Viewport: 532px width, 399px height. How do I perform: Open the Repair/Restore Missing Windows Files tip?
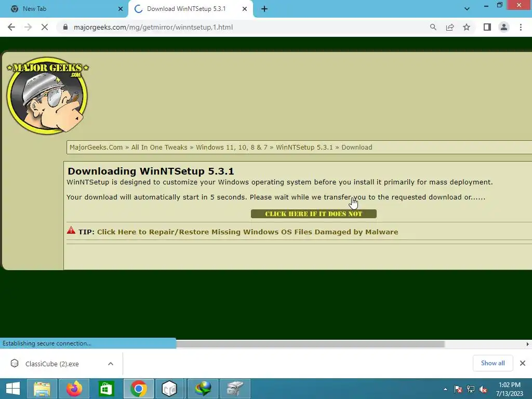[248, 232]
